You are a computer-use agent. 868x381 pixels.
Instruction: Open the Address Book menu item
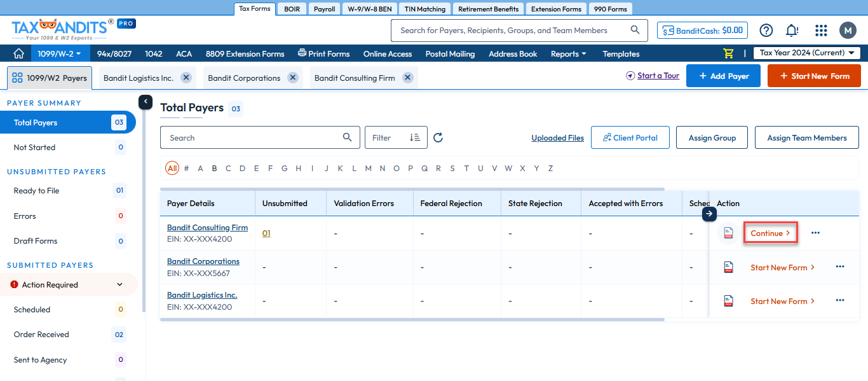(x=513, y=53)
